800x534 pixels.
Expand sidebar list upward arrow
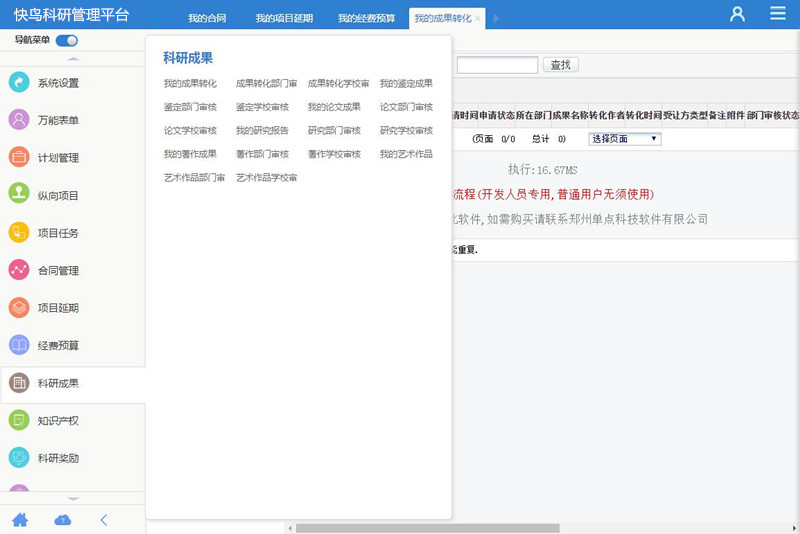click(x=73, y=59)
